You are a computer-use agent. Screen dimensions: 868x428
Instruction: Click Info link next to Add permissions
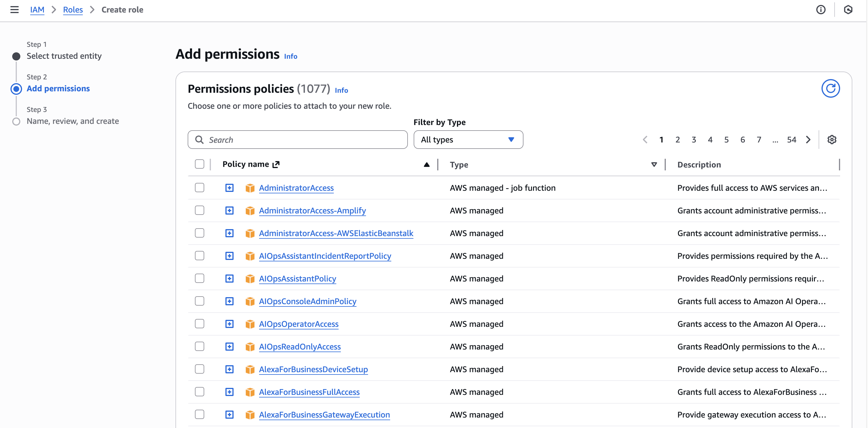click(x=290, y=56)
